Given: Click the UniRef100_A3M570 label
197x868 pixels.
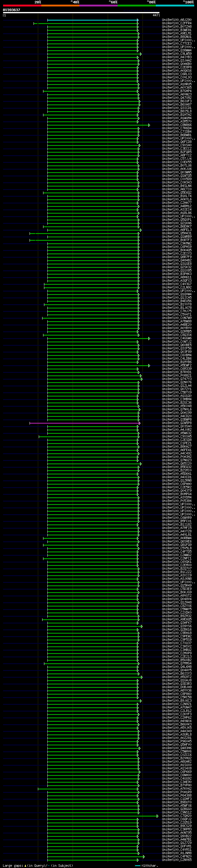Looking at the screenshot, I should pos(177,122).
